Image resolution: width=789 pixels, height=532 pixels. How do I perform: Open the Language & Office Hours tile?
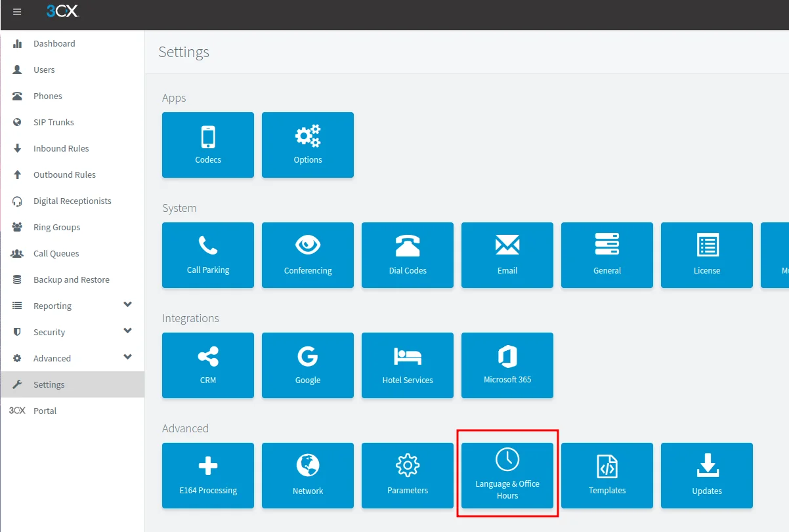click(x=507, y=476)
